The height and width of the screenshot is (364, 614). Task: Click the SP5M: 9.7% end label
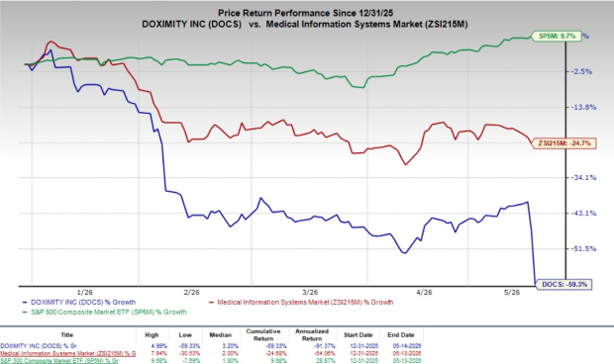tap(557, 36)
